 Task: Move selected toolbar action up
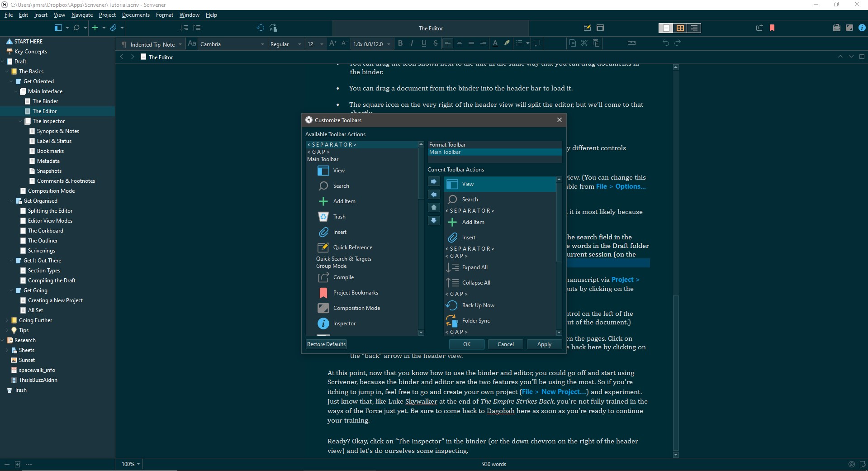tap(434, 208)
